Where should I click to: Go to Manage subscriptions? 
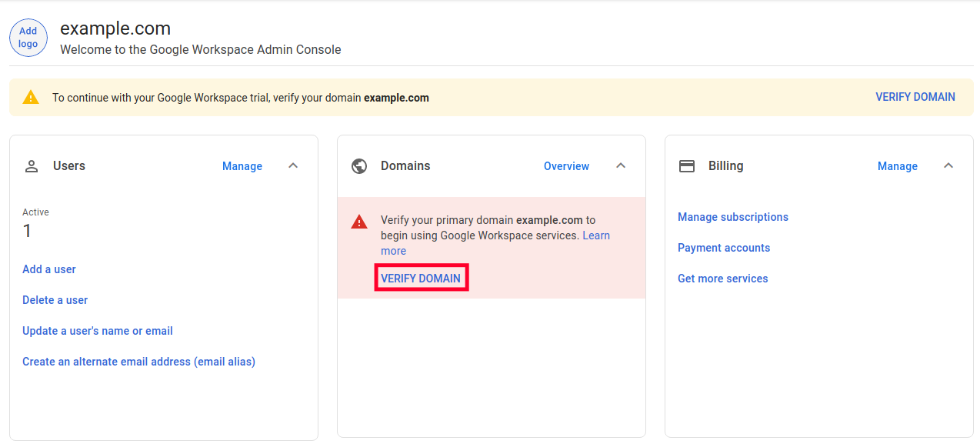[733, 217]
